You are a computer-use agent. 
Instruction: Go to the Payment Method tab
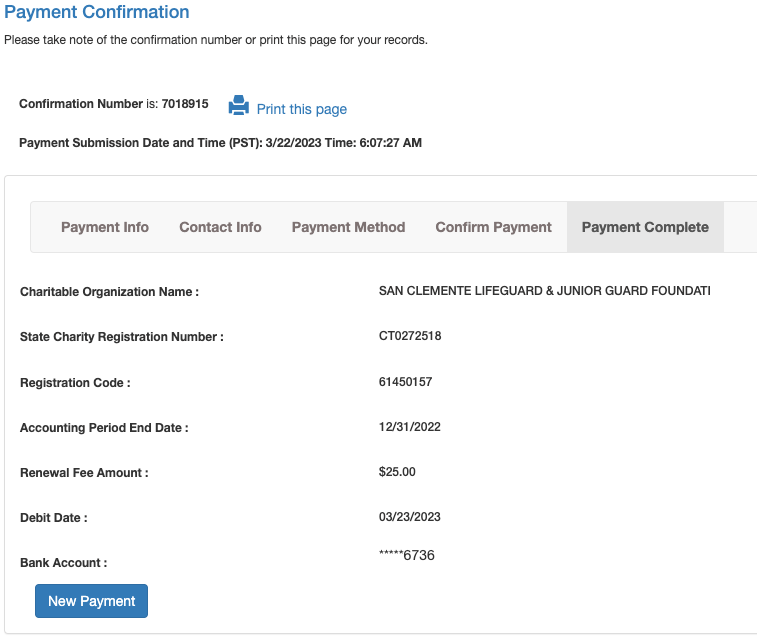tap(348, 227)
